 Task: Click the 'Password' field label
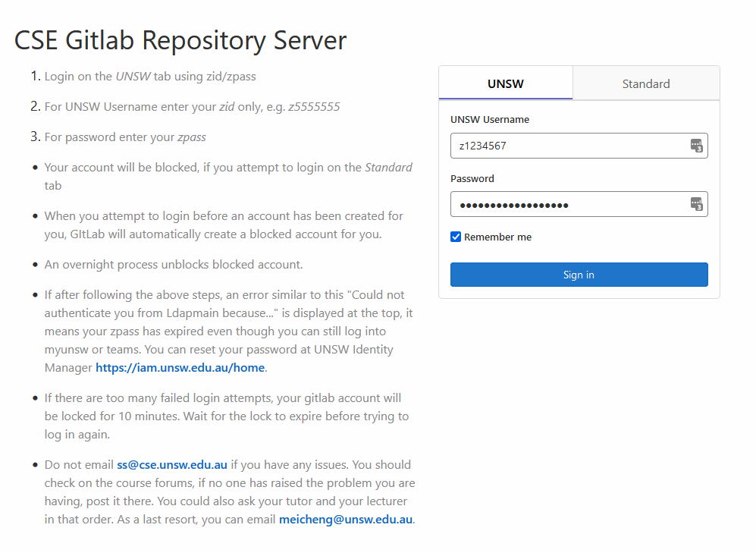[472, 179]
